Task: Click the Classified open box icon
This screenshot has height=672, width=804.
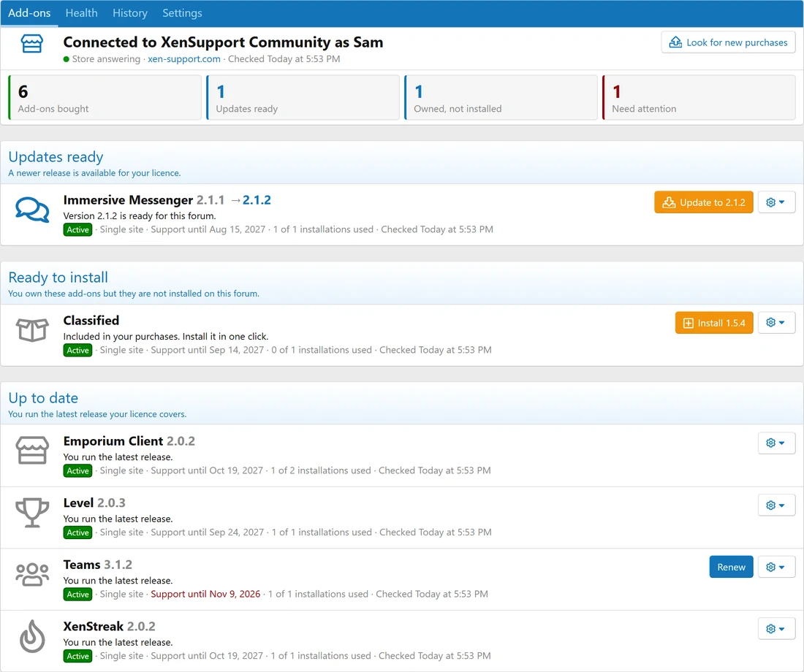Action: tap(32, 329)
